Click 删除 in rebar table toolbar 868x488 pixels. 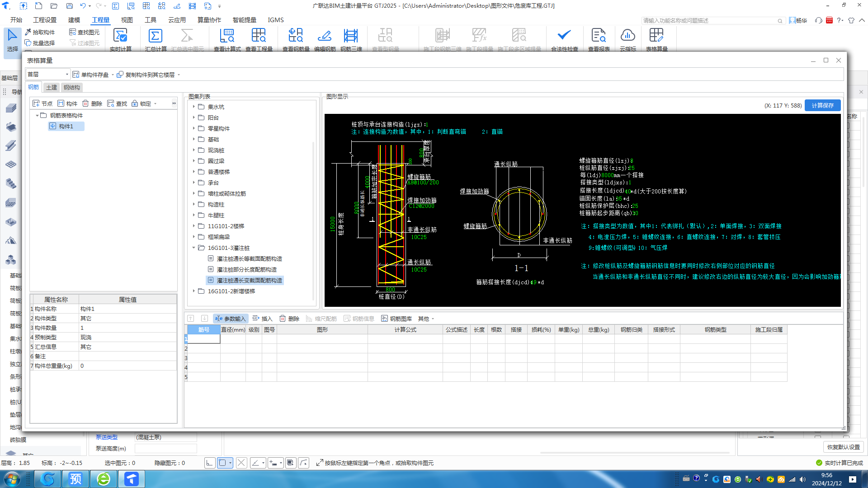pyautogui.click(x=289, y=319)
